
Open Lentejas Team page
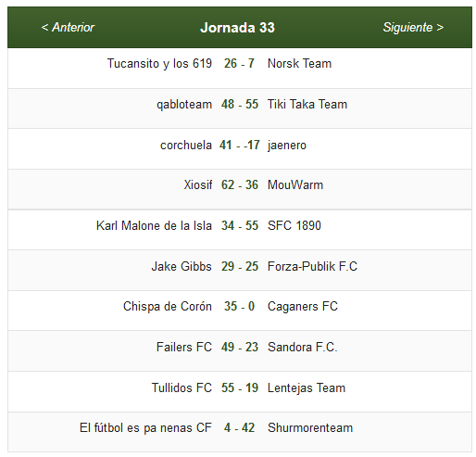coord(307,388)
